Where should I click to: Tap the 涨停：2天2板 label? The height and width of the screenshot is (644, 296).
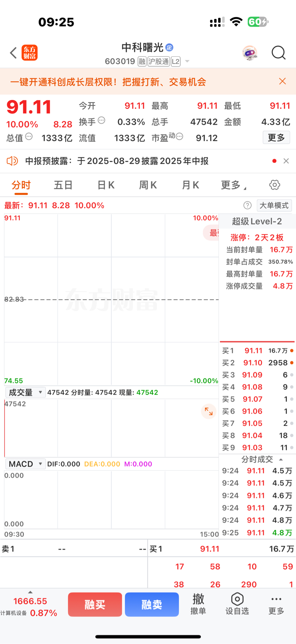coord(257,237)
